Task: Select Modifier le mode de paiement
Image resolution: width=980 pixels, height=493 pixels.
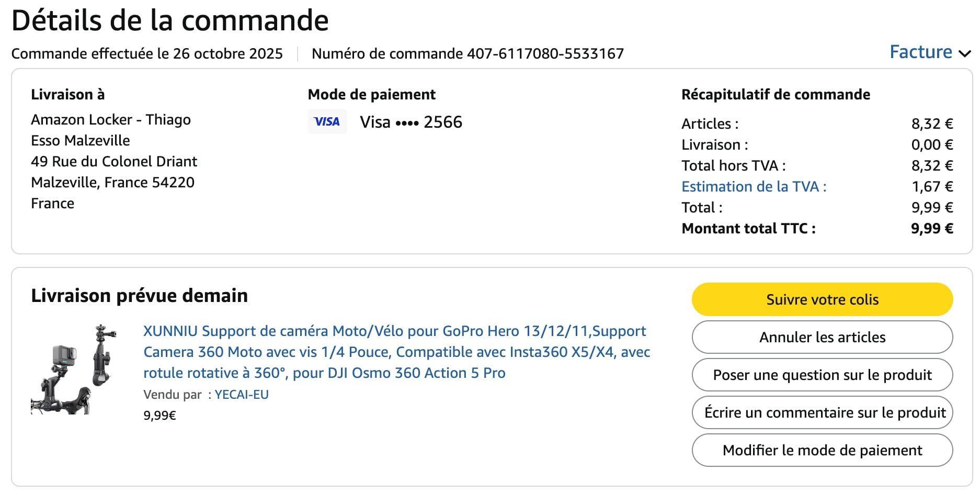Action: tap(822, 450)
